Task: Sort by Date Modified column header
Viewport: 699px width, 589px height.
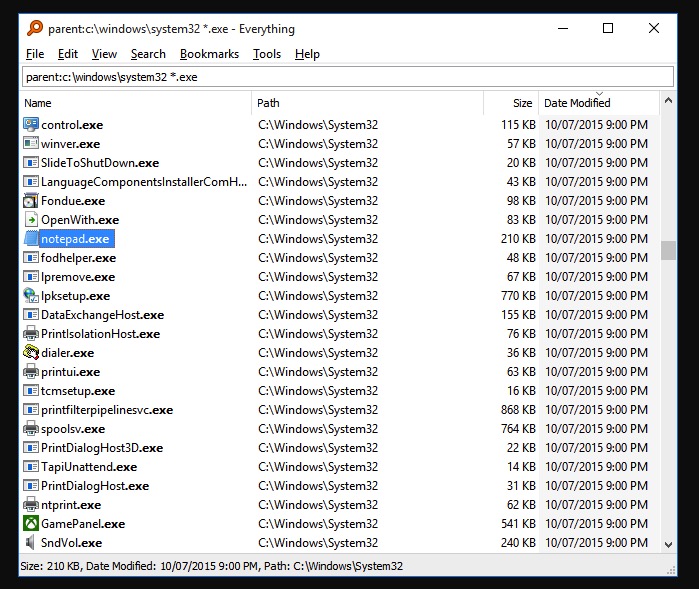Action: [x=577, y=103]
